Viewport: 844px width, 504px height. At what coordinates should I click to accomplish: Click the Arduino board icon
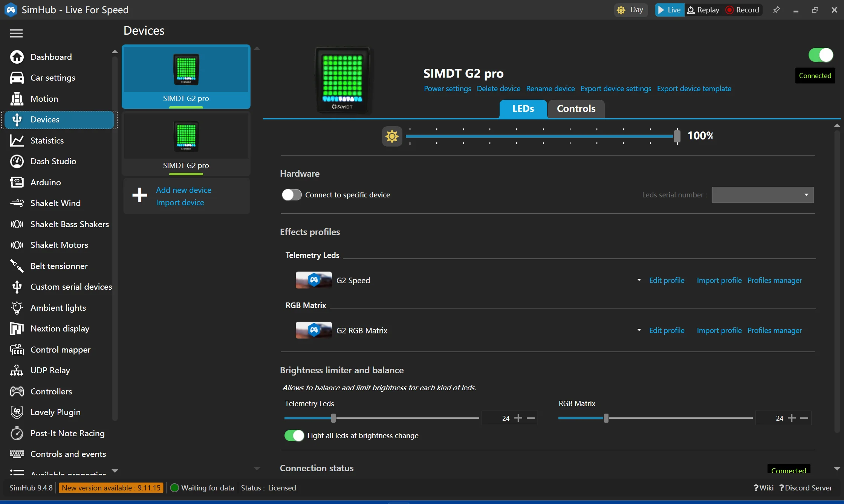click(17, 182)
